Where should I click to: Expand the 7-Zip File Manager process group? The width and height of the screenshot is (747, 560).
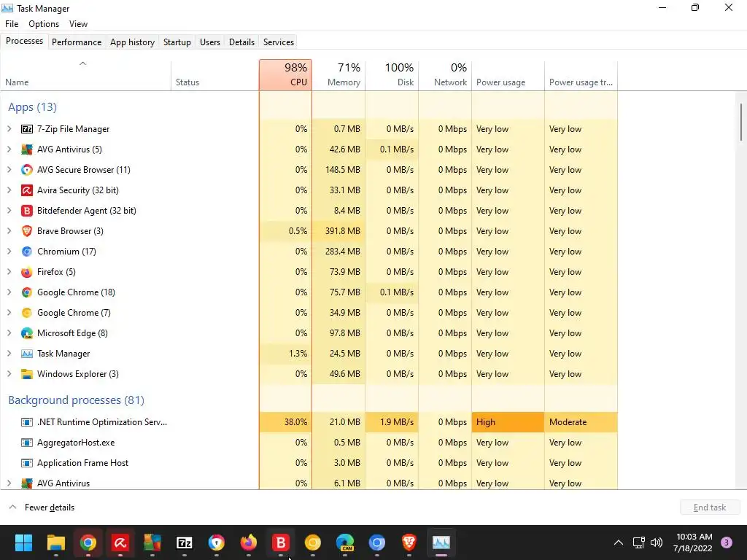pos(9,129)
